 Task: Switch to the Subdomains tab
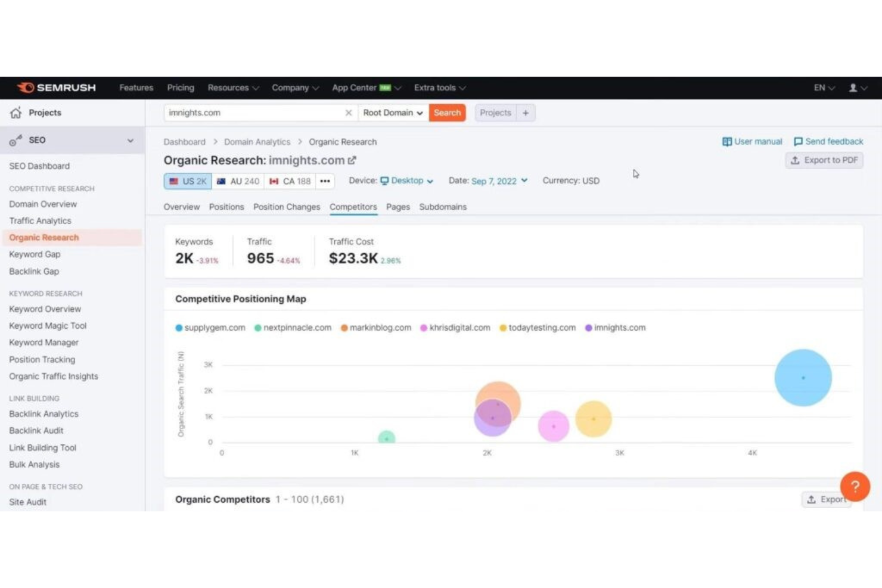443,207
